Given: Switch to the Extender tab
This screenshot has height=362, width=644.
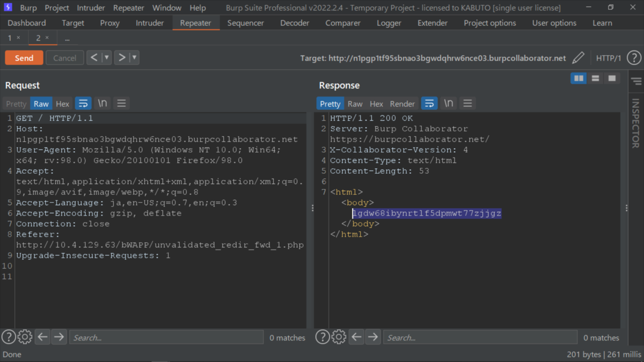Looking at the screenshot, I should point(433,23).
